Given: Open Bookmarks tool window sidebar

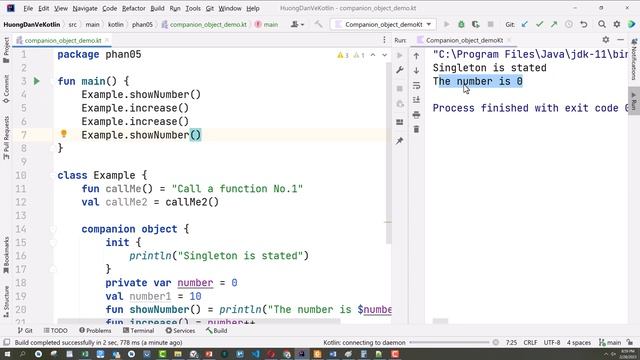Looking at the screenshot, I should pyautogui.click(x=6, y=256).
